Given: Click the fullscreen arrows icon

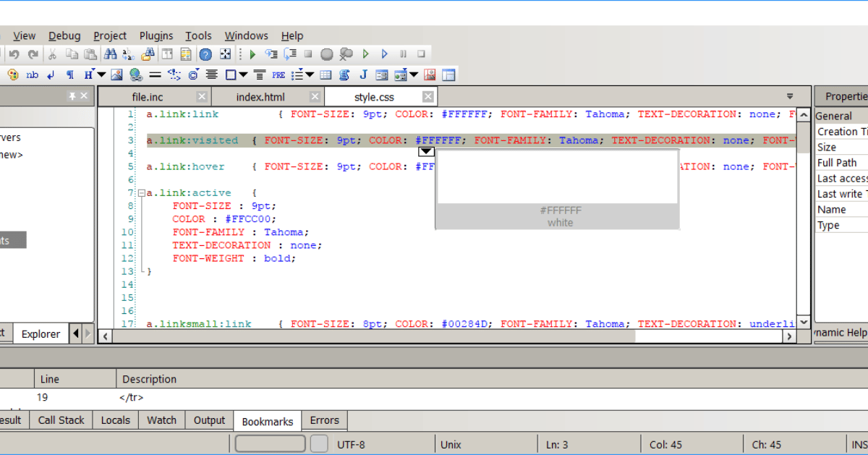Looking at the screenshot, I should pyautogui.click(x=225, y=54).
